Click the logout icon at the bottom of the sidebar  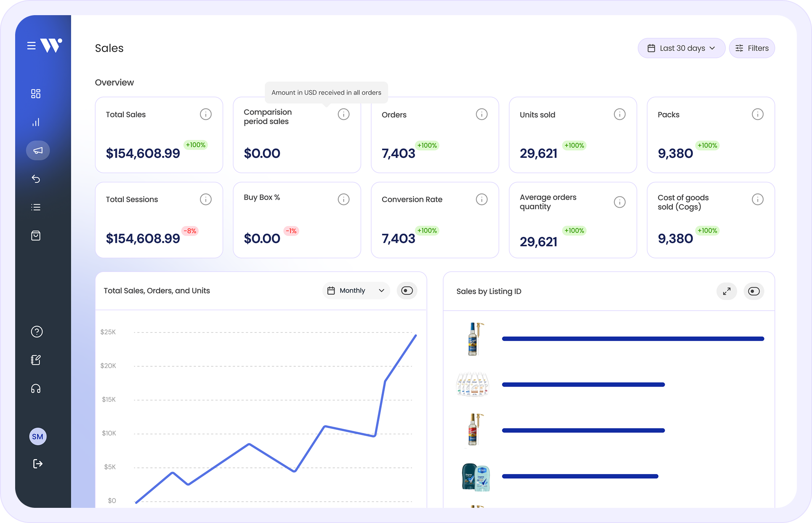pos(37,464)
